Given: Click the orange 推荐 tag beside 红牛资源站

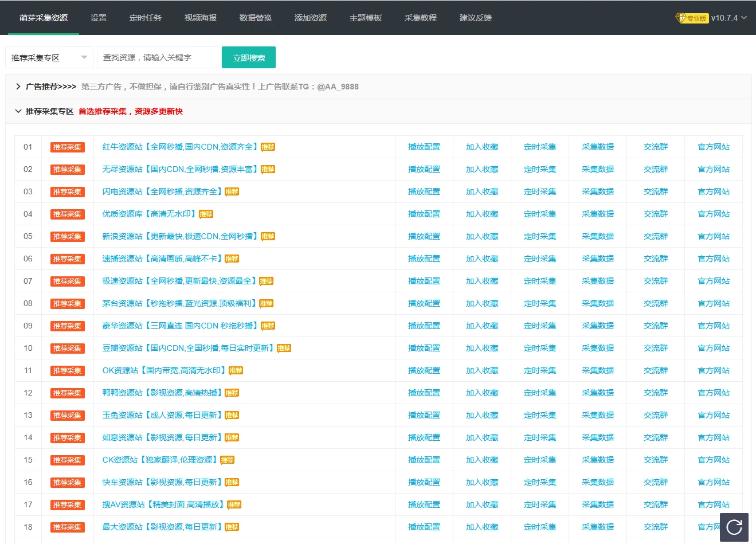Looking at the screenshot, I should pyautogui.click(x=268, y=147).
